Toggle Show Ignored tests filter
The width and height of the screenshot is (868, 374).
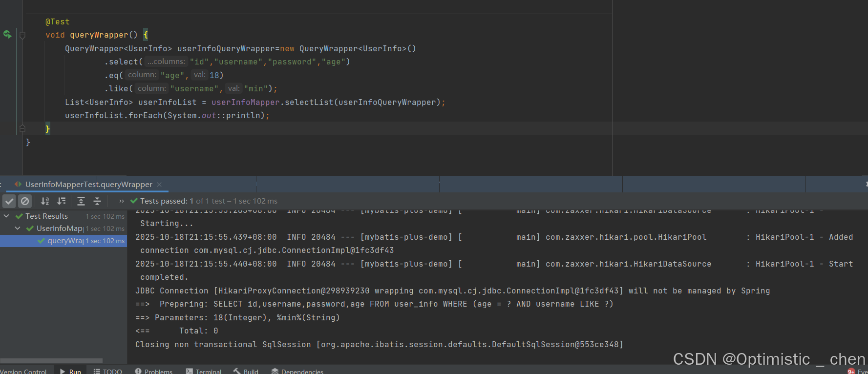[x=25, y=201]
